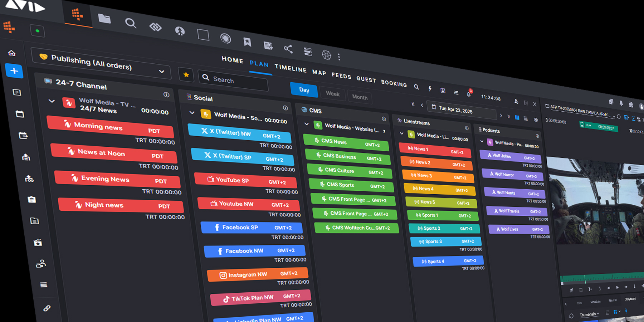This screenshot has height=322, width=644.
Task: Switch to list layout view toggle
Action: click(526, 118)
